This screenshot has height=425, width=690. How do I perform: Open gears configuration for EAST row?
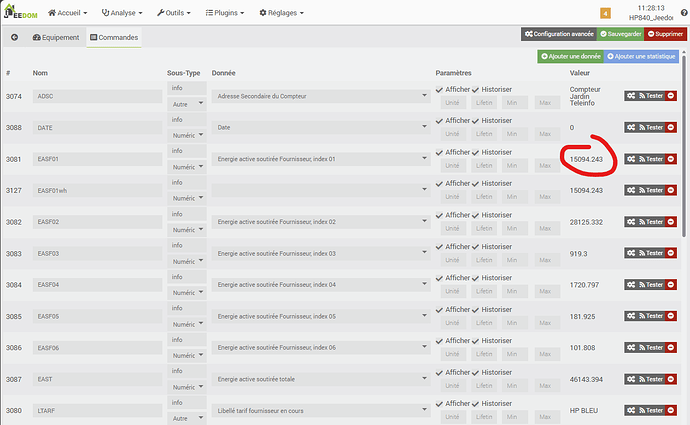pos(632,379)
